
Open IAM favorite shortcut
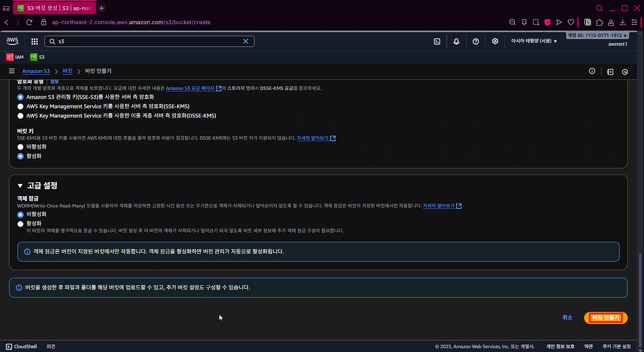coord(15,57)
